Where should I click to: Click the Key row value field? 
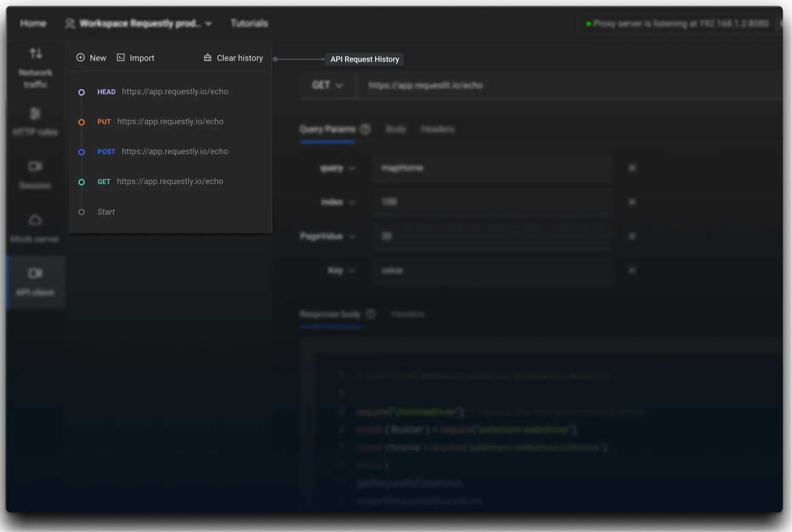pos(492,271)
